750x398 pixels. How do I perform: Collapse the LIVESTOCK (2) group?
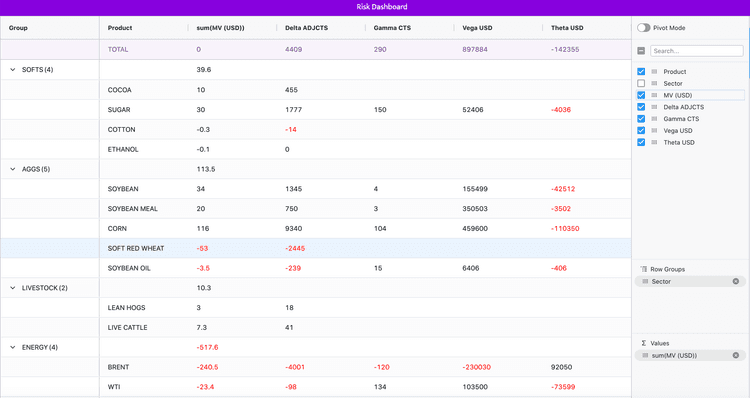13,288
